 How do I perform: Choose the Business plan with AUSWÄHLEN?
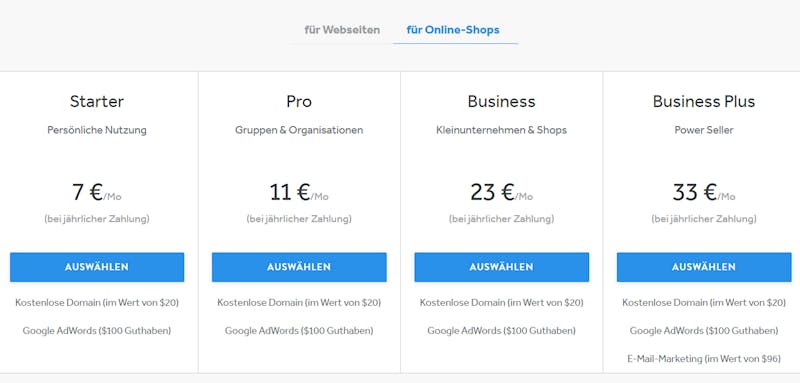[x=502, y=267]
